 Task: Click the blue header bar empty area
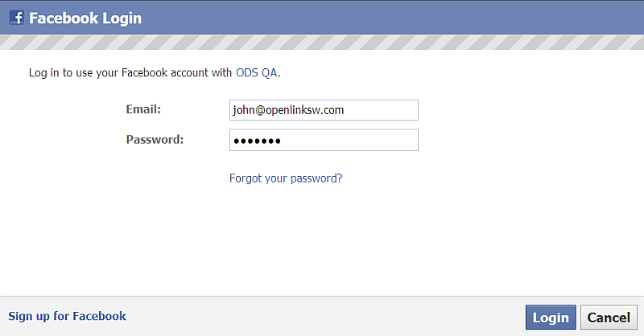coord(390,18)
